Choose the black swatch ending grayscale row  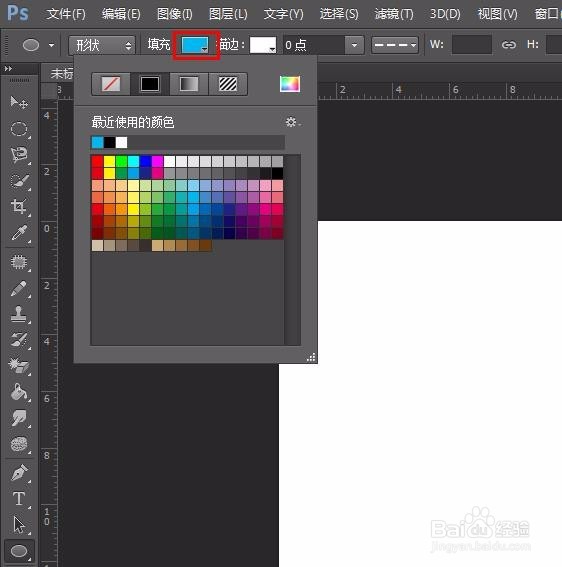click(x=277, y=173)
